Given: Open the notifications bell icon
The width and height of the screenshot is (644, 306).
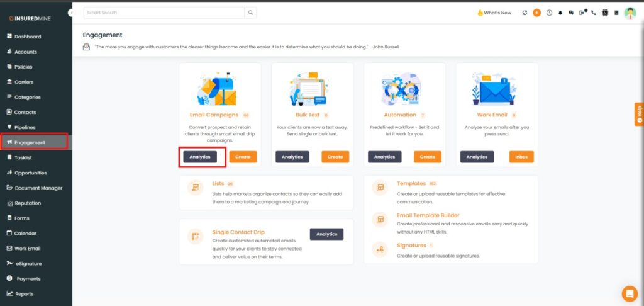Looking at the screenshot, I should 560,13.
